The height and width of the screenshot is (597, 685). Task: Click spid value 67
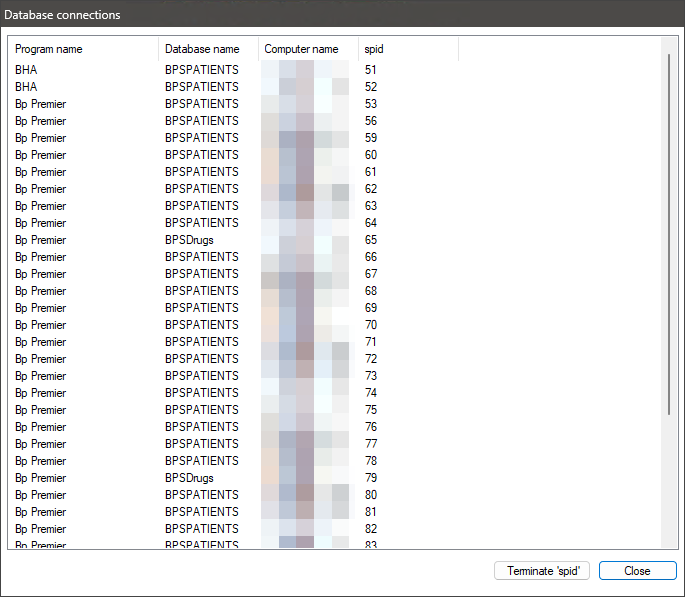pyautogui.click(x=370, y=274)
